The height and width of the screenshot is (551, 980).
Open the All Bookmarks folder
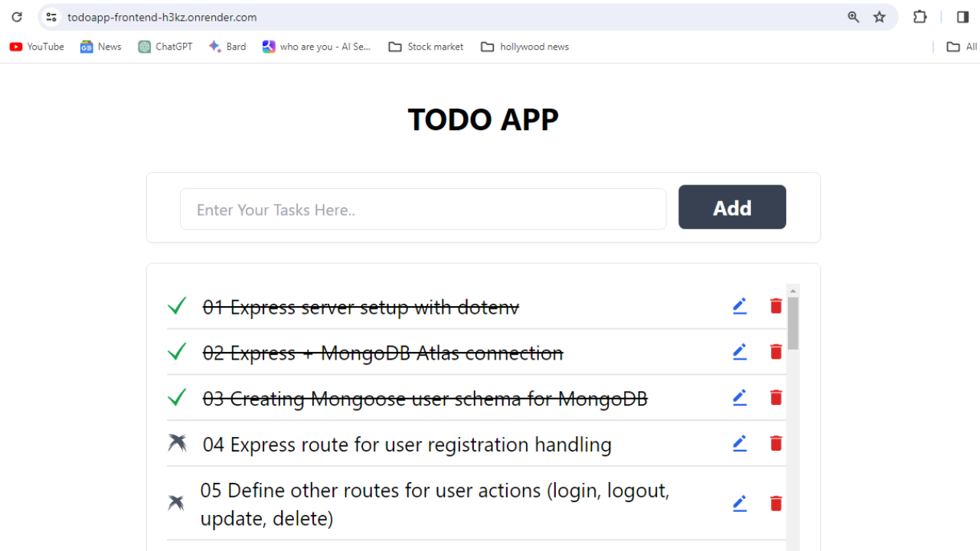click(962, 47)
